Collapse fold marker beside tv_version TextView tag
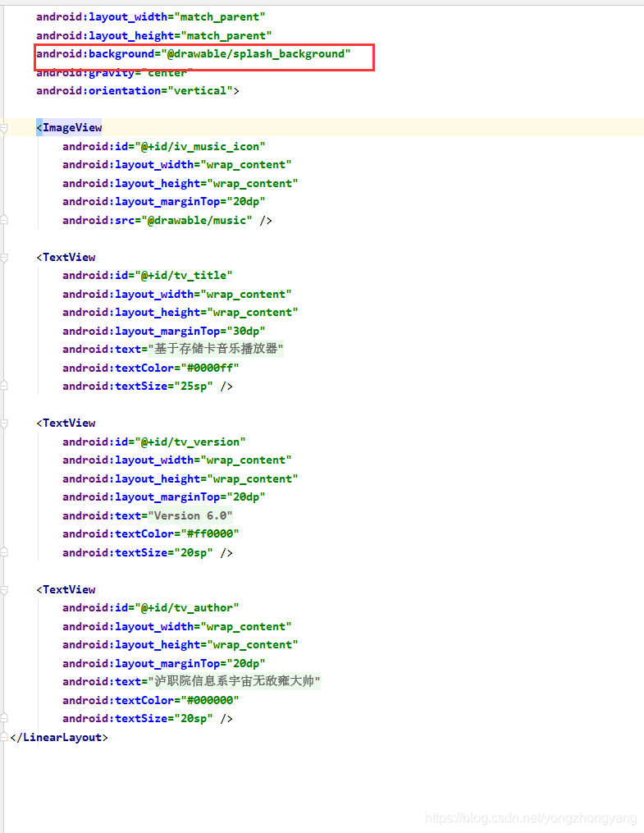This screenshot has height=833, width=644. coord(4,423)
